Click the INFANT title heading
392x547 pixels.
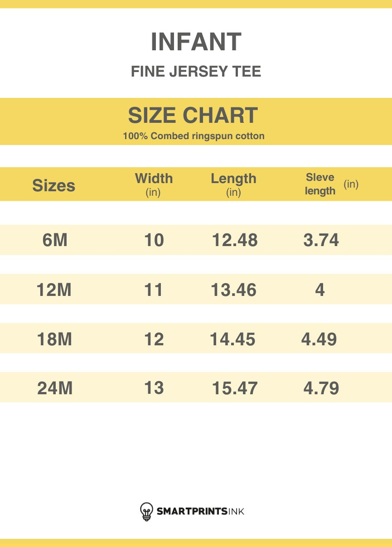[x=196, y=42]
